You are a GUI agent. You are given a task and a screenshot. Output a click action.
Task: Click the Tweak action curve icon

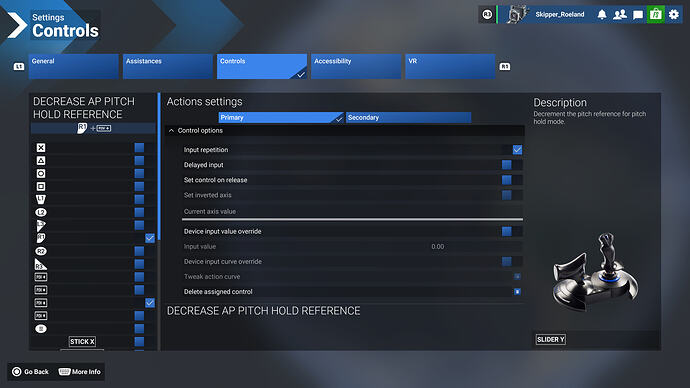(x=518, y=277)
